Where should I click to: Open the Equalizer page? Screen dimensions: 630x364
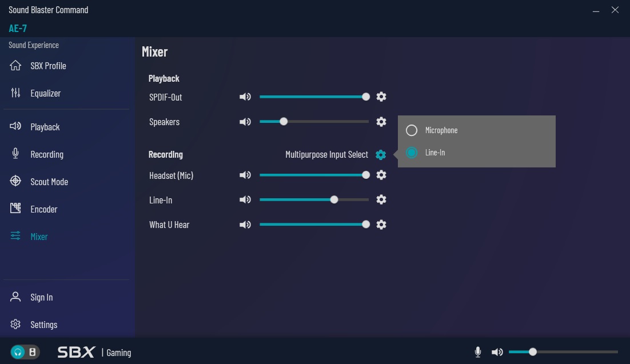pyautogui.click(x=45, y=93)
